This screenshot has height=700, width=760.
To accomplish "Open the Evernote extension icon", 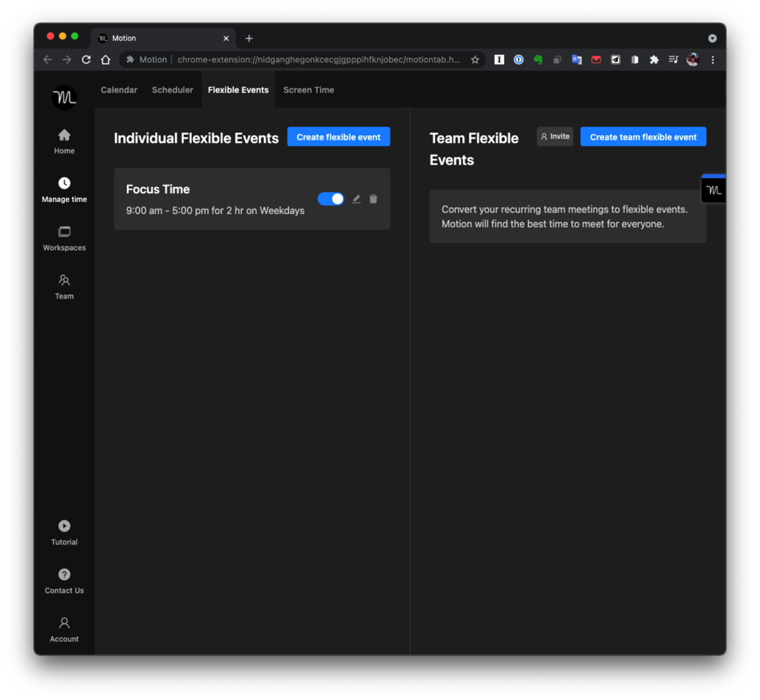I will click(538, 59).
